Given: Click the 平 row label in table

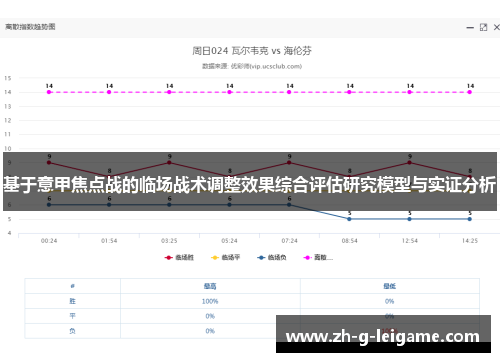Looking at the screenshot, I should pyautogui.click(x=72, y=316).
